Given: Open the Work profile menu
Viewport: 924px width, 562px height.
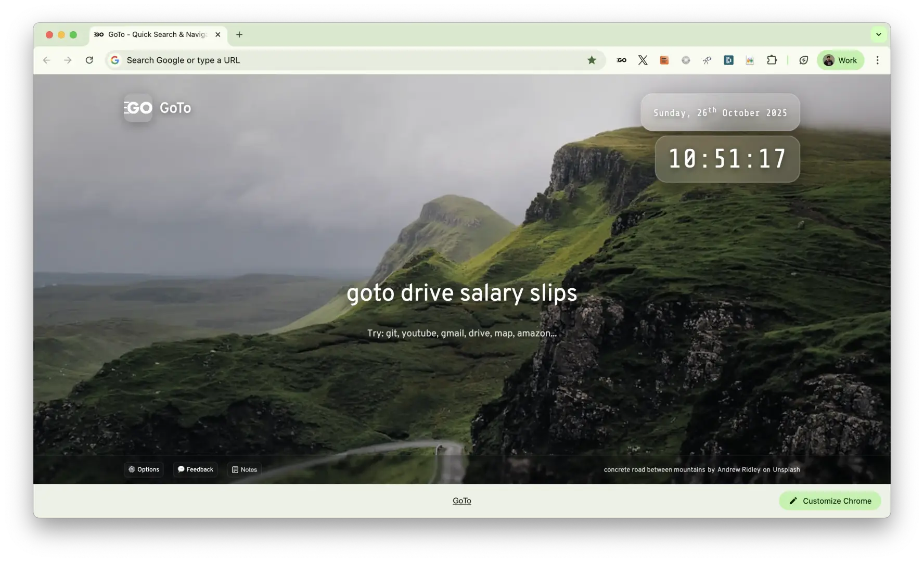Looking at the screenshot, I should click(x=840, y=60).
